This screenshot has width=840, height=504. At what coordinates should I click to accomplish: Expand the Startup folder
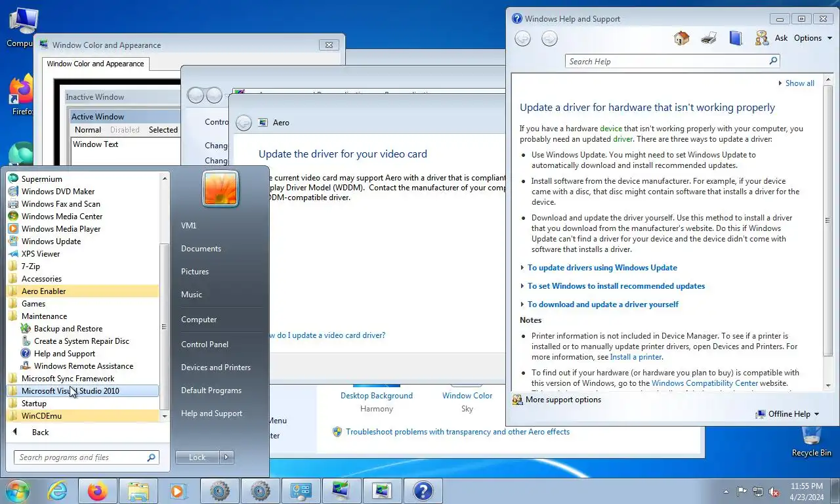(83, 403)
